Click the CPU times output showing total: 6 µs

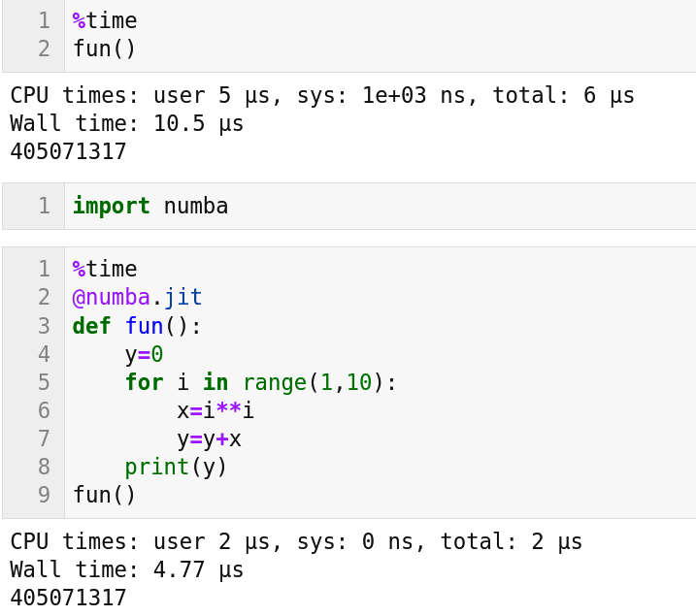click(321, 95)
